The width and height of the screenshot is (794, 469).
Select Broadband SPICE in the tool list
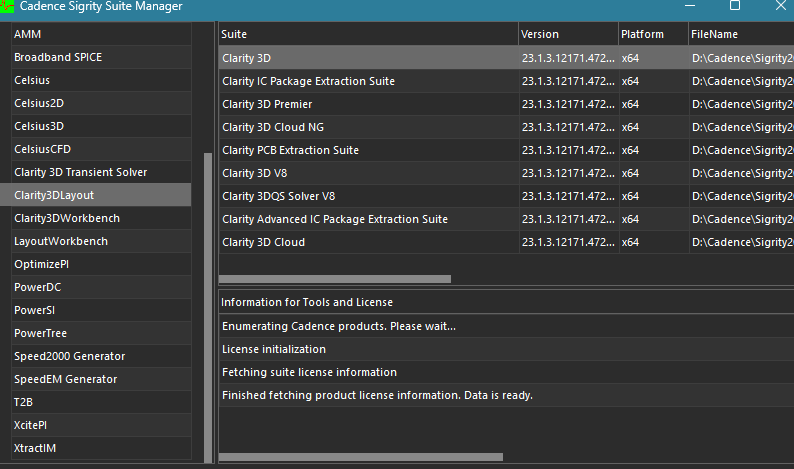coord(101,57)
